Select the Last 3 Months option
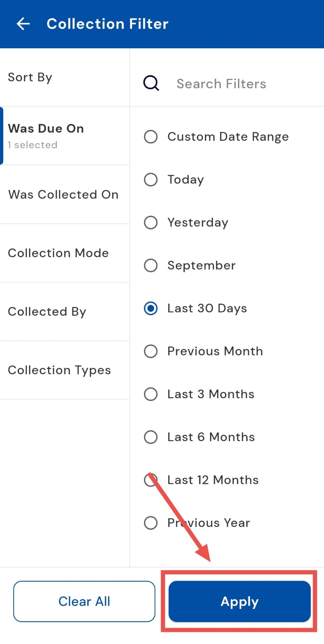The width and height of the screenshot is (324, 644). (151, 394)
